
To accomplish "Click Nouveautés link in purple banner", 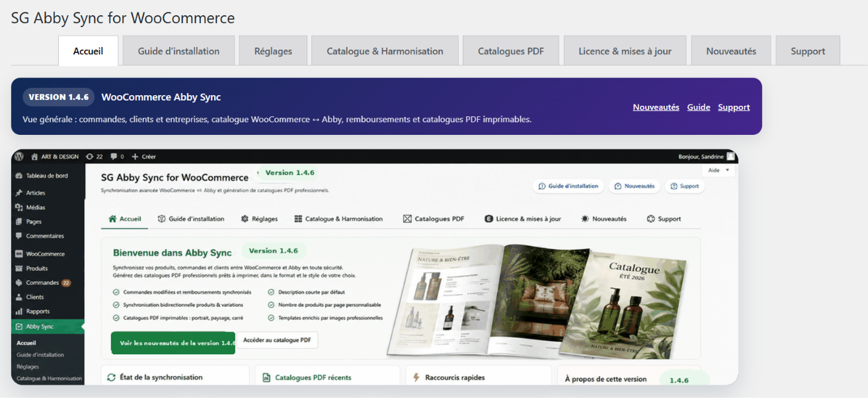I will click(656, 107).
